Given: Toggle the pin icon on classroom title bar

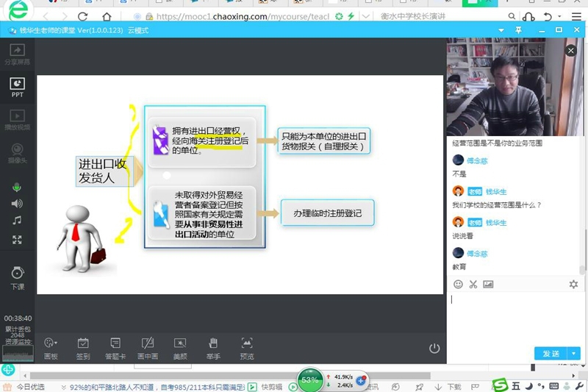Looking at the screenshot, I should tap(519, 30).
